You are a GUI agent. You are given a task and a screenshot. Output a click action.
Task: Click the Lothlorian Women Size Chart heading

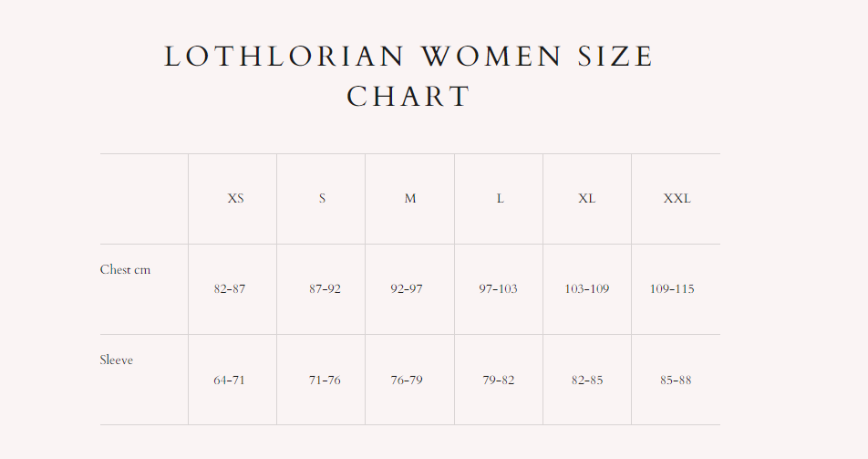click(409, 77)
